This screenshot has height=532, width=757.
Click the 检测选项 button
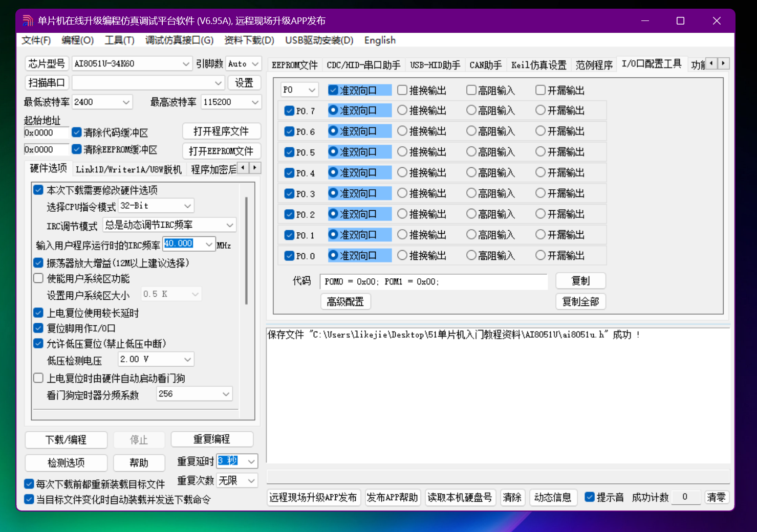click(66, 463)
